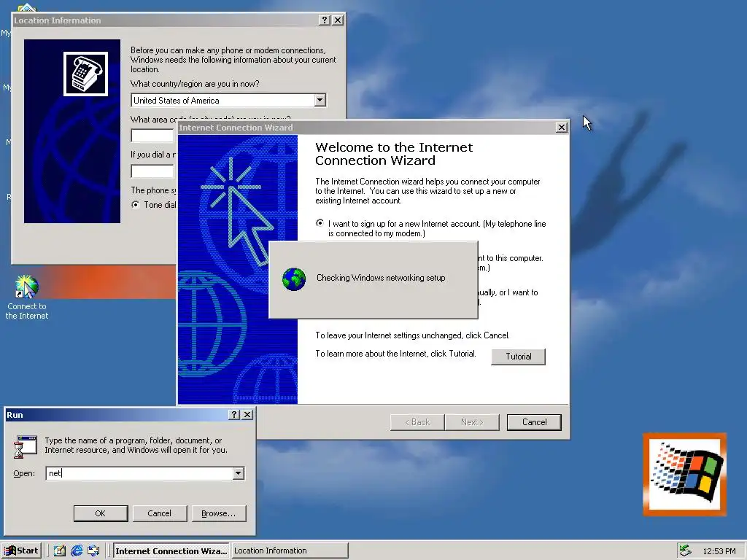Expand the Open field history dropdown in Run
Image resolution: width=747 pixels, height=560 pixels.
(239, 473)
